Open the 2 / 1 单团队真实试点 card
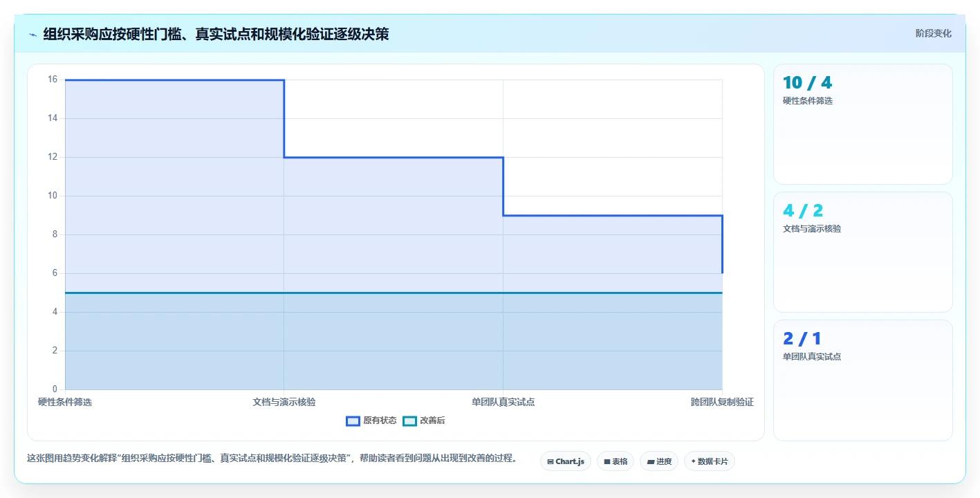980x498 pixels. click(x=862, y=380)
